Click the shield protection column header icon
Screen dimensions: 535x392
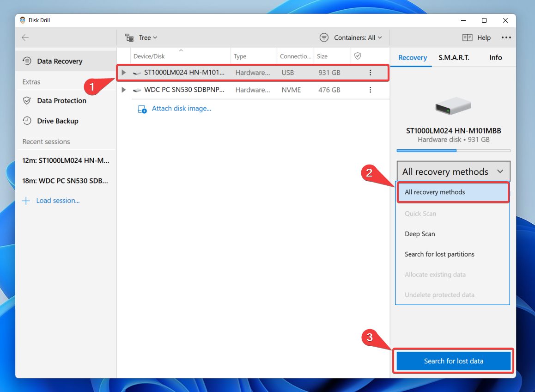pos(357,56)
